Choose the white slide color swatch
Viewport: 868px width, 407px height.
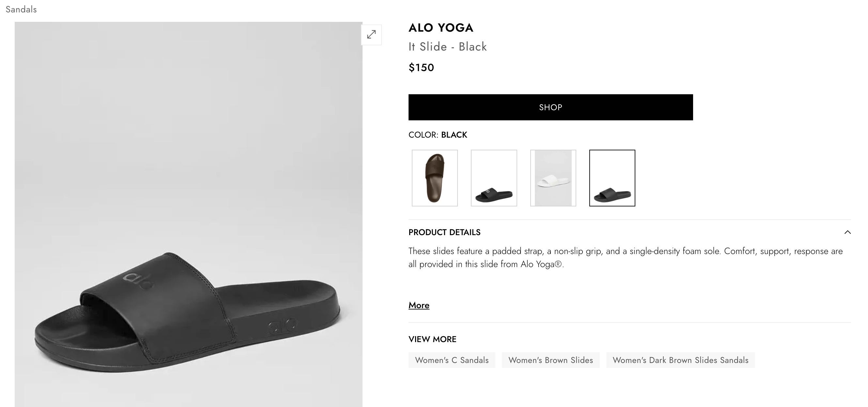tap(553, 178)
